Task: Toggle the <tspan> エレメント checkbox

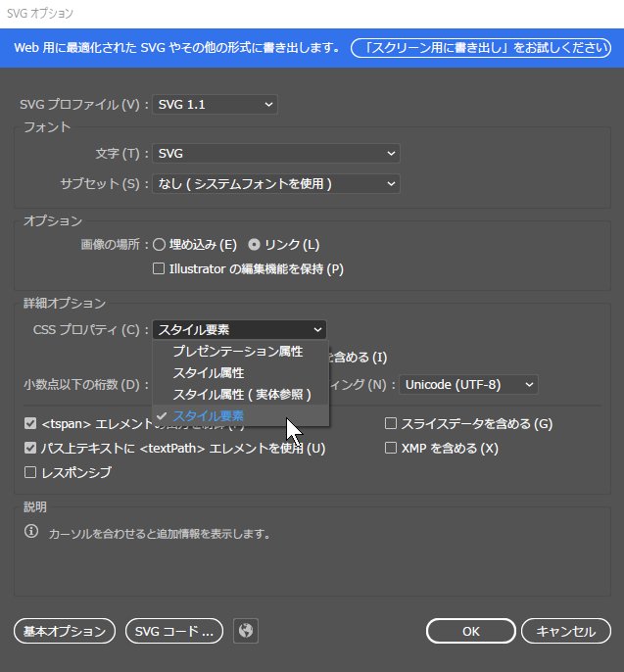Action: click(x=30, y=423)
